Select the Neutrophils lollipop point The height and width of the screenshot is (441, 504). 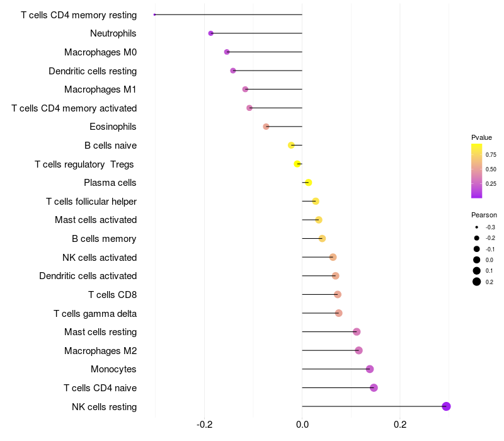point(211,33)
